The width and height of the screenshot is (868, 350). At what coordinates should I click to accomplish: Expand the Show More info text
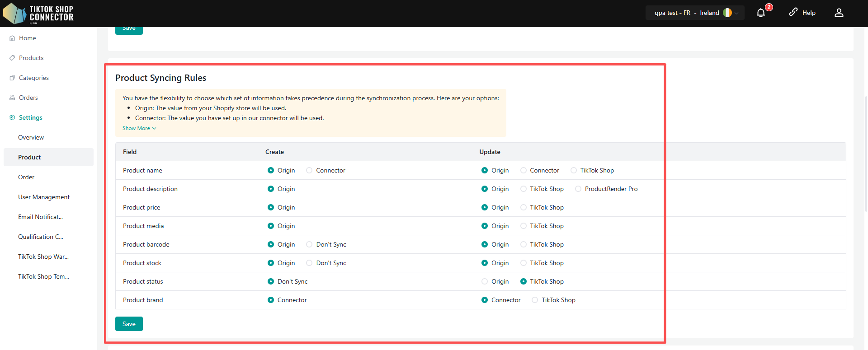tap(139, 128)
